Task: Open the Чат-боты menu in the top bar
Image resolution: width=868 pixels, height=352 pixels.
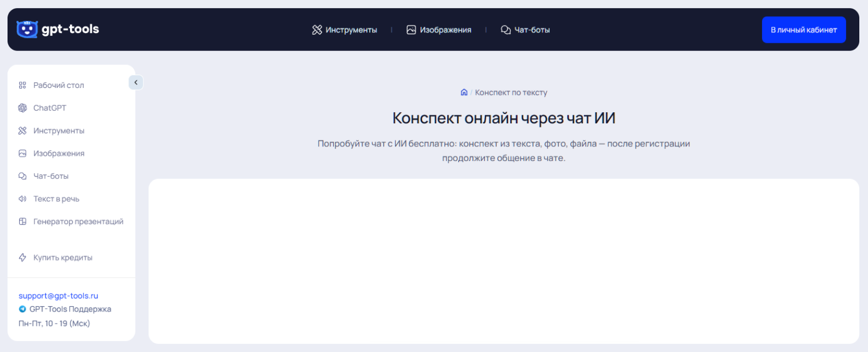Action: [525, 30]
